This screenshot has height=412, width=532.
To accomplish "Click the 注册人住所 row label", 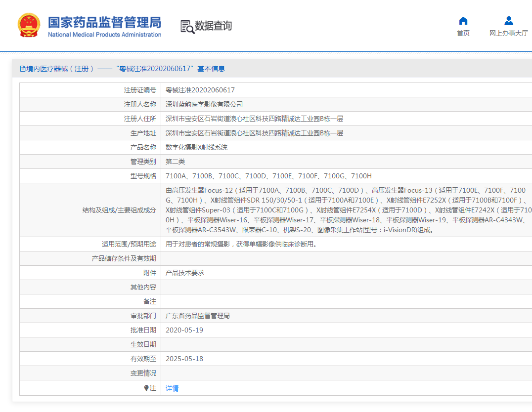I will pos(140,119).
